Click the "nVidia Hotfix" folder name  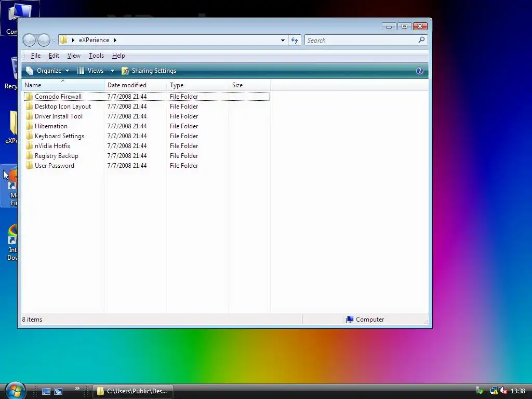coord(52,146)
